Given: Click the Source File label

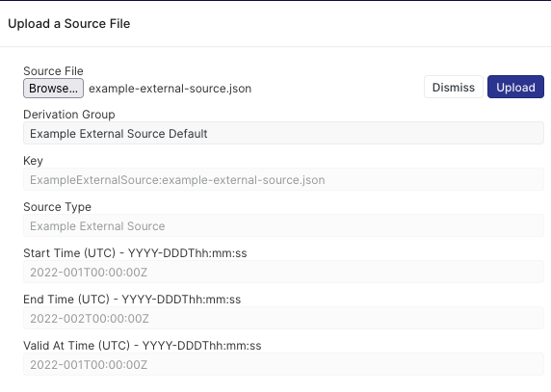Looking at the screenshot, I should point(53,71).
